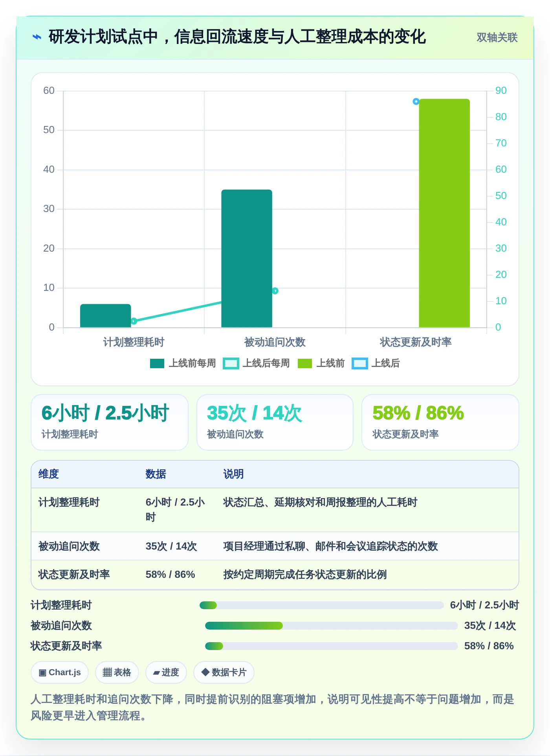Click the 计划整理耗时 x-axis label
The image size is (550, 756).
tap(134, 342)
